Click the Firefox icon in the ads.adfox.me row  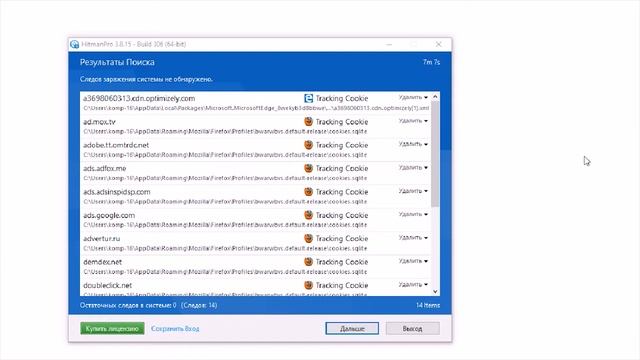[x=309, y=168]
